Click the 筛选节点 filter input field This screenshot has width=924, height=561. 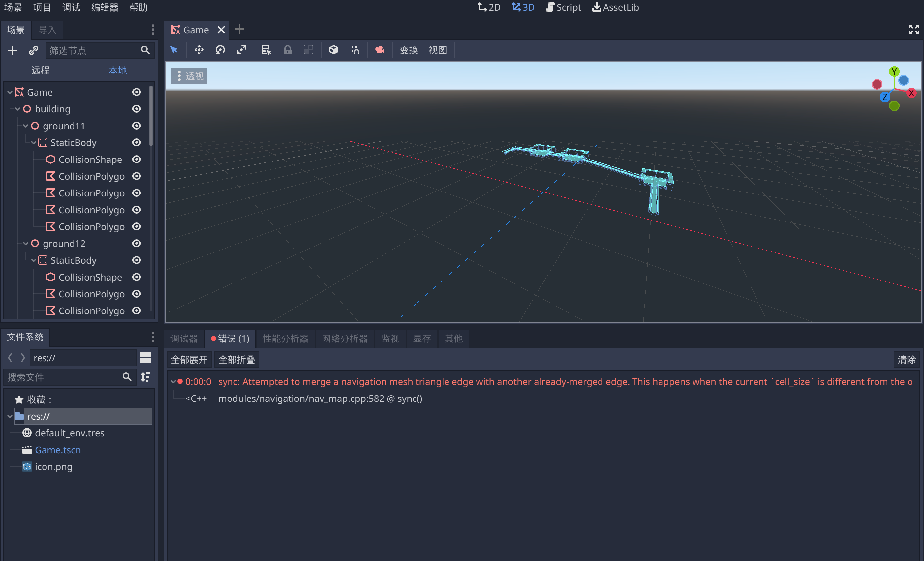pyautogui.click(x=94, y=50)
